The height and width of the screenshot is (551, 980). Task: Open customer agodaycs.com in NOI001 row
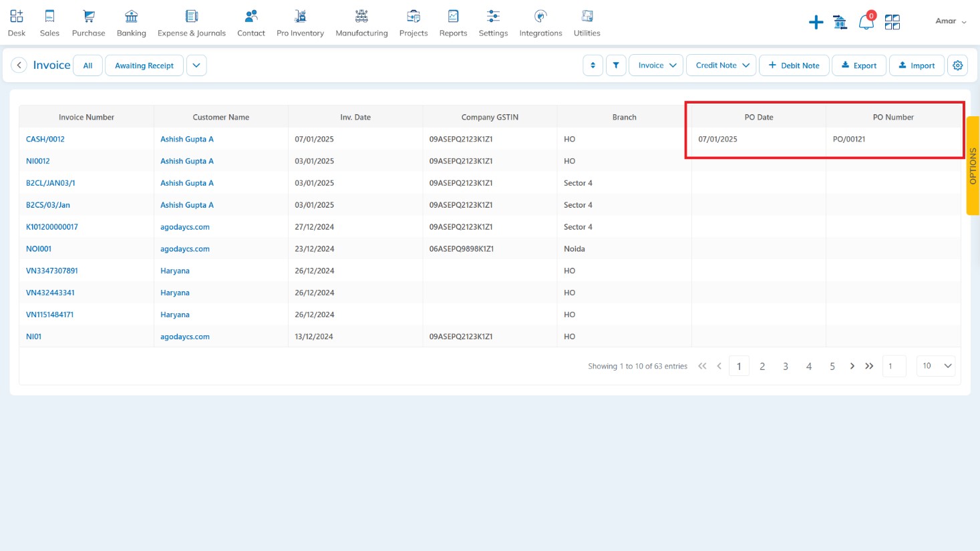(x=185, y=248)
